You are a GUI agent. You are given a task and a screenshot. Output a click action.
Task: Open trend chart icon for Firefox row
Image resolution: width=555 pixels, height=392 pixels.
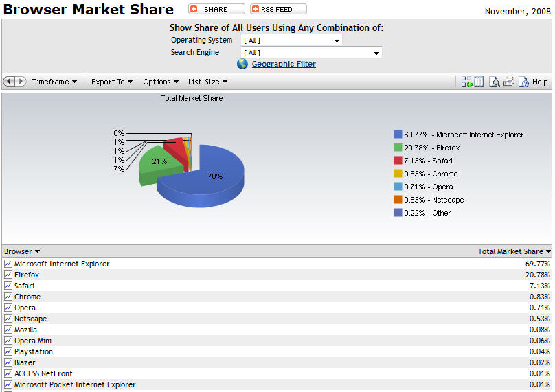(x=8, y=275)
